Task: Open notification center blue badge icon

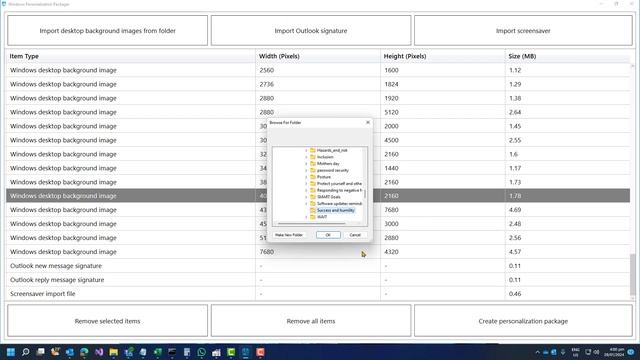Action: click(x=631, y=352)
